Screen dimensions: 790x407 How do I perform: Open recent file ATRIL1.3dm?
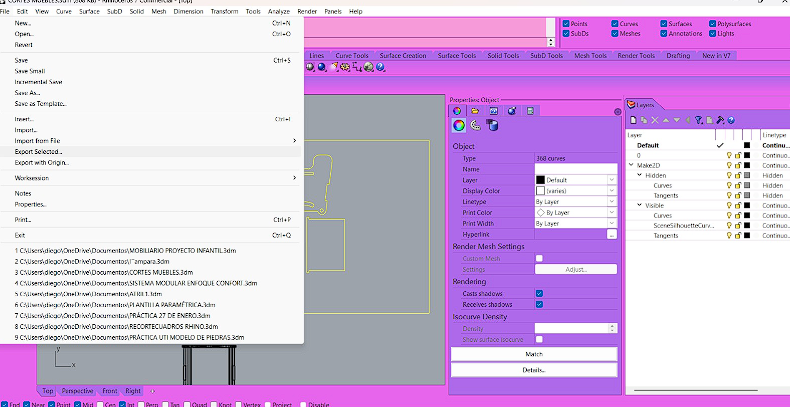point(88,294)
